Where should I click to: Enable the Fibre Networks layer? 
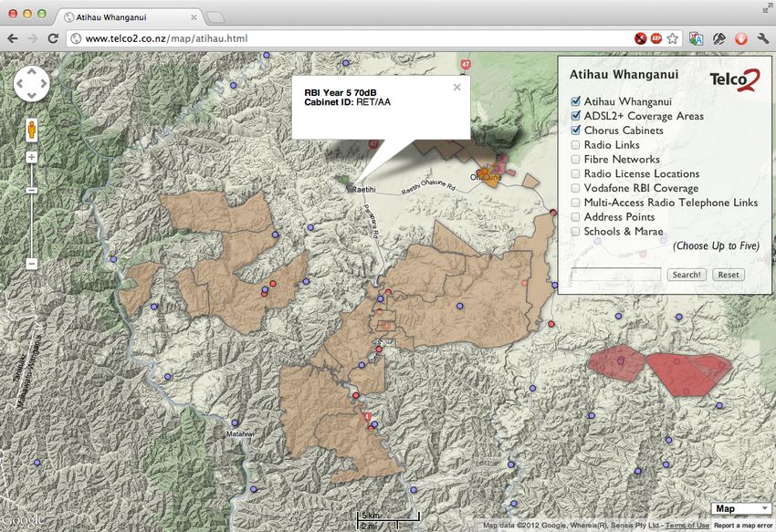(x=575, y=160)
